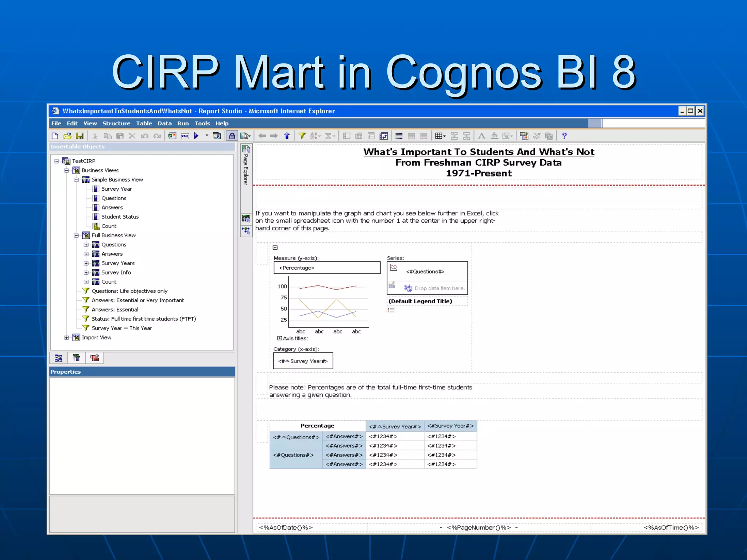Image resolution: width=747 pixels, height=560 pixels.
Task: Run the report with the blue play icon
Action: (196, 136)
